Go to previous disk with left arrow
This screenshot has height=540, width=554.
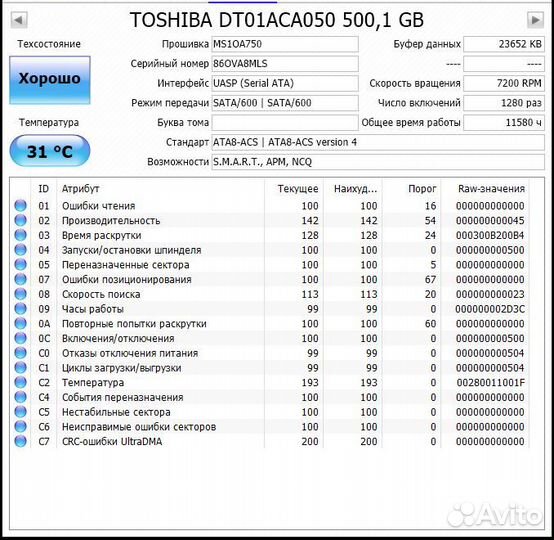(x=19, y=19)
